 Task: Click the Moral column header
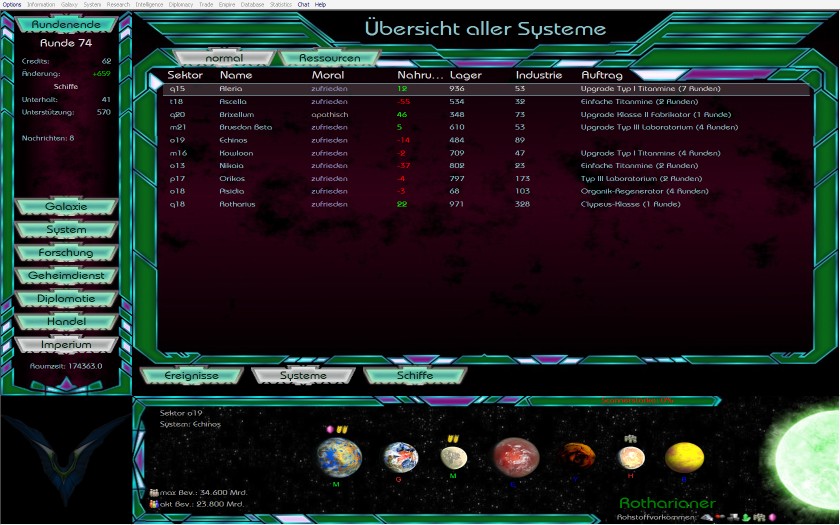[328, 75]
